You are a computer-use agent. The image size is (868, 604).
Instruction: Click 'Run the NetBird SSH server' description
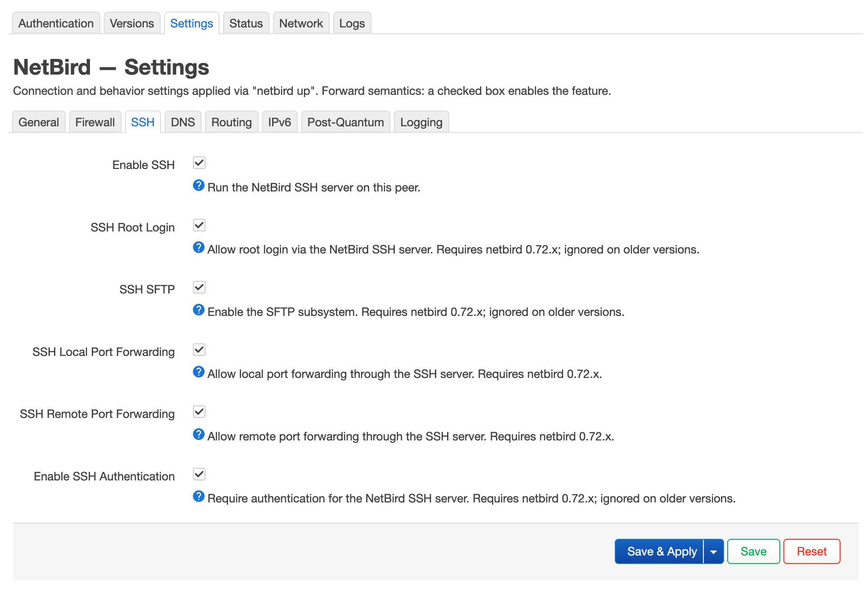314,187
